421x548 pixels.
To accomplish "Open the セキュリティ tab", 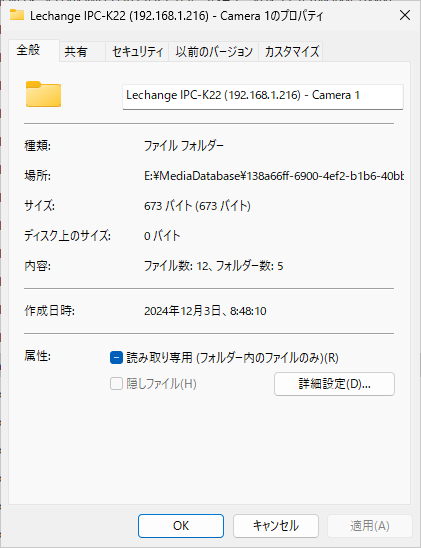I will click(x=137, y=52).
